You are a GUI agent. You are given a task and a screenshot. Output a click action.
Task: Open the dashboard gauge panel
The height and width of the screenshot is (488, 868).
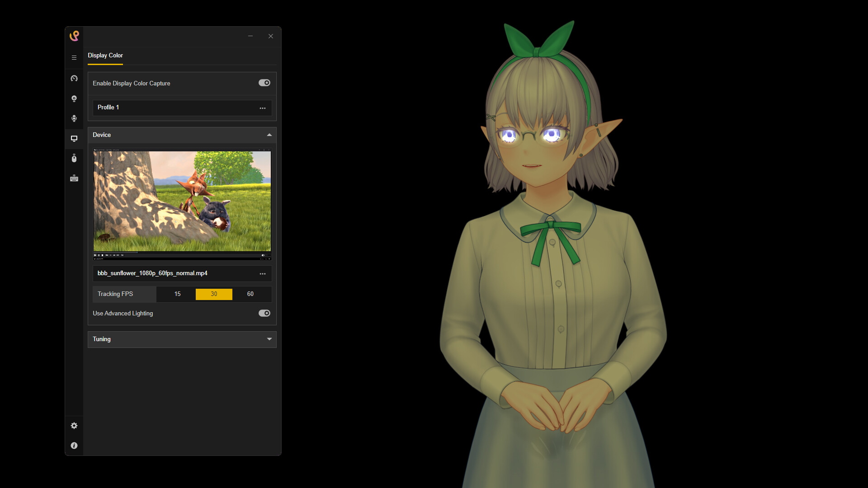(74, 78)
